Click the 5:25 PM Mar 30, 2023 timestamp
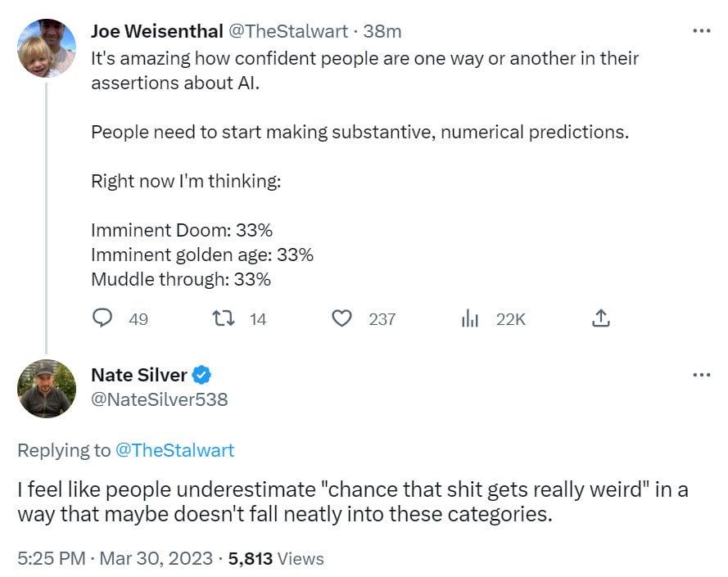This screenshot has width=728, height=577. tap(115, 559)
